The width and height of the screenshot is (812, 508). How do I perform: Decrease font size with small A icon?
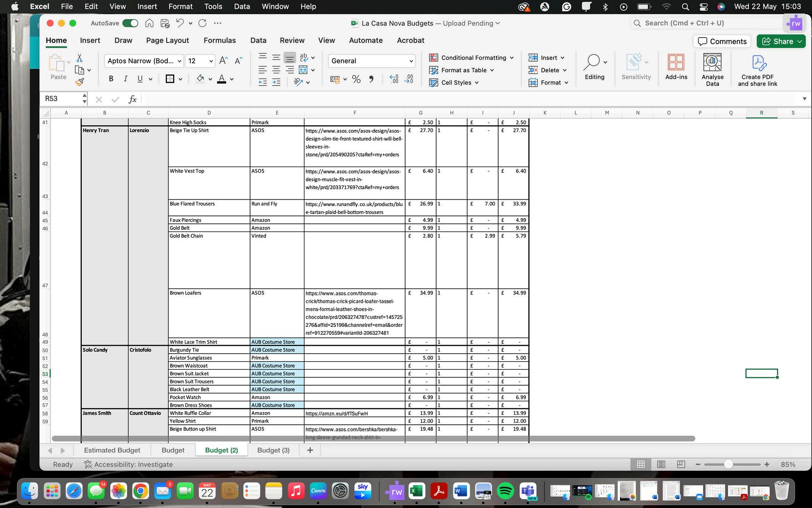[238, 61]
